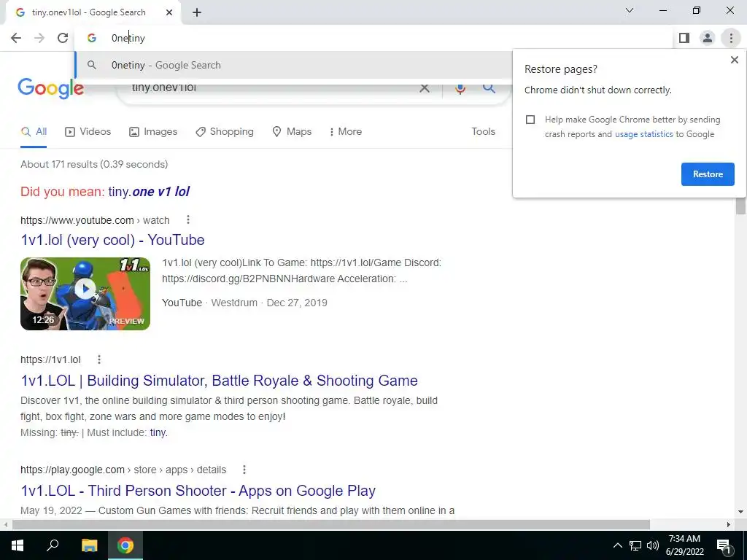Select the 'Onetiny - Google Search' suggestion
747x560 pixels.
coord(293,65)
